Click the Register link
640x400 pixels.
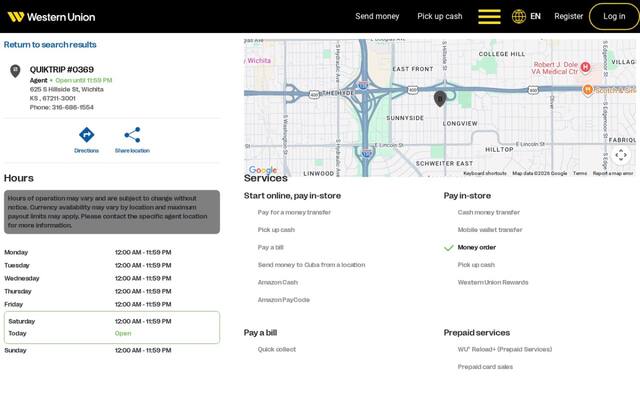[569, 16]
